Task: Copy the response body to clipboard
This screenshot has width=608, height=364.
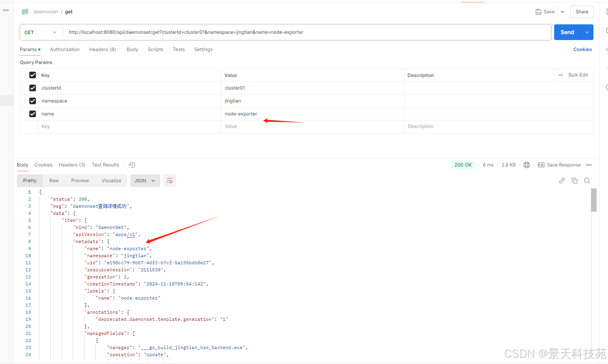Action: click(x=575, y=181)
